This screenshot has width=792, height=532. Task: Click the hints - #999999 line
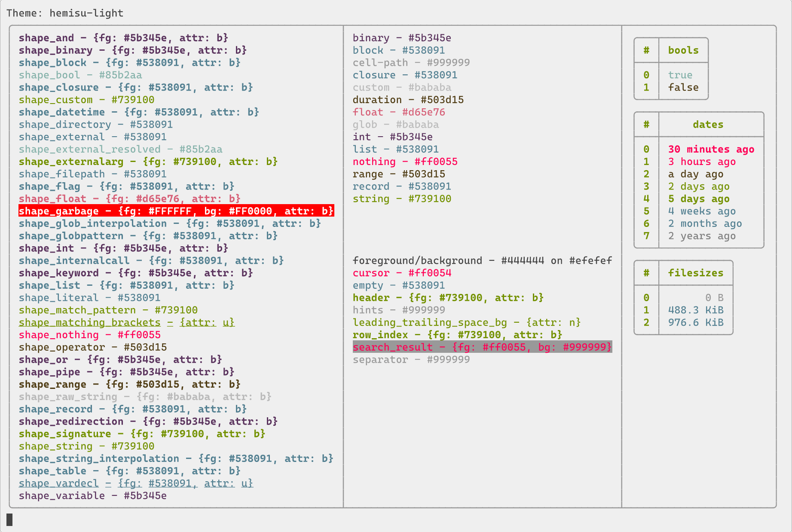point(399,310)
